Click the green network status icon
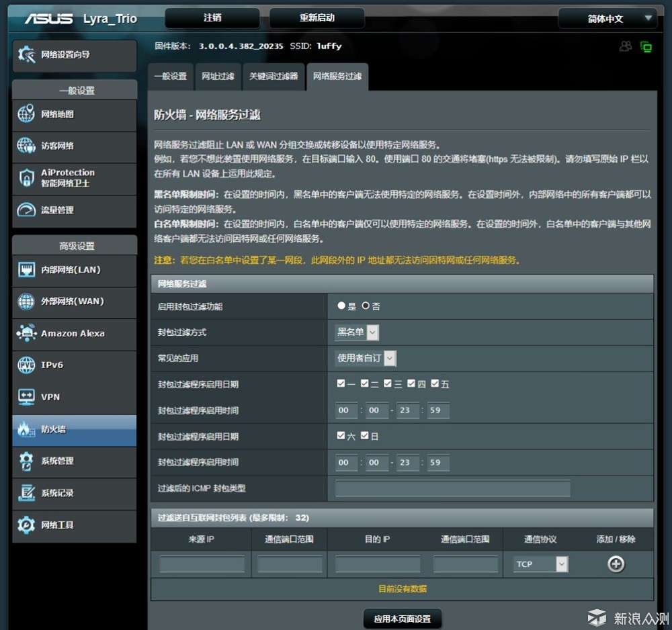Screen dimensions: 672x630 (x=646, y=46)
